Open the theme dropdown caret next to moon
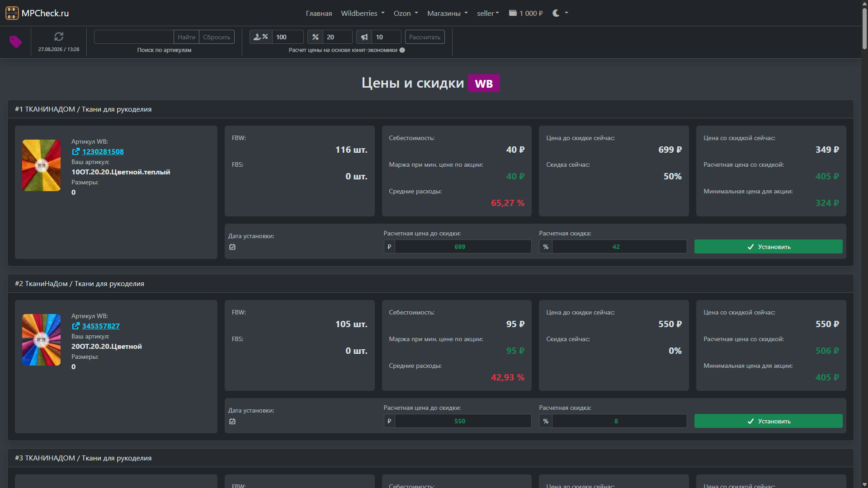Image resolution: width=868 pixels, height=488 pixels. pyautogui.click(x=566, y=13)
